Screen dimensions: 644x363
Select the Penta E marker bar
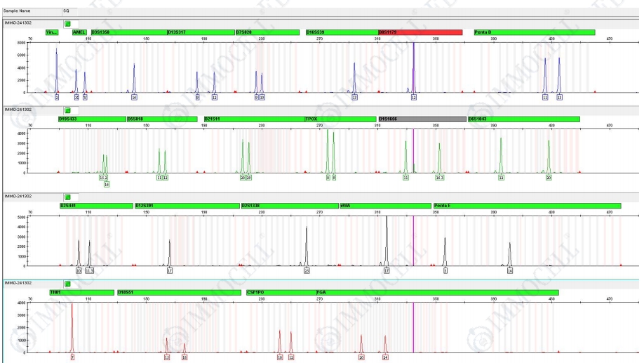click(x=527, y=206)
